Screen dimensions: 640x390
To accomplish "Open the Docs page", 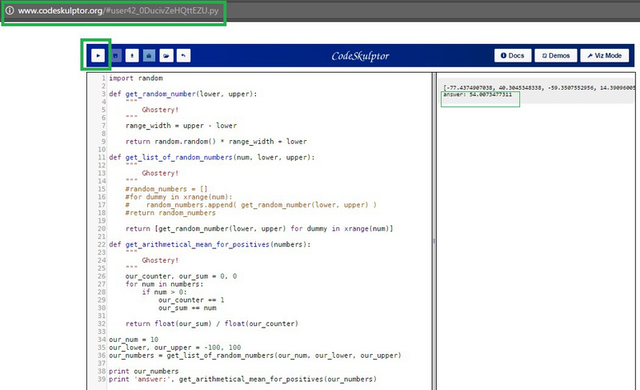I will 513,55.
